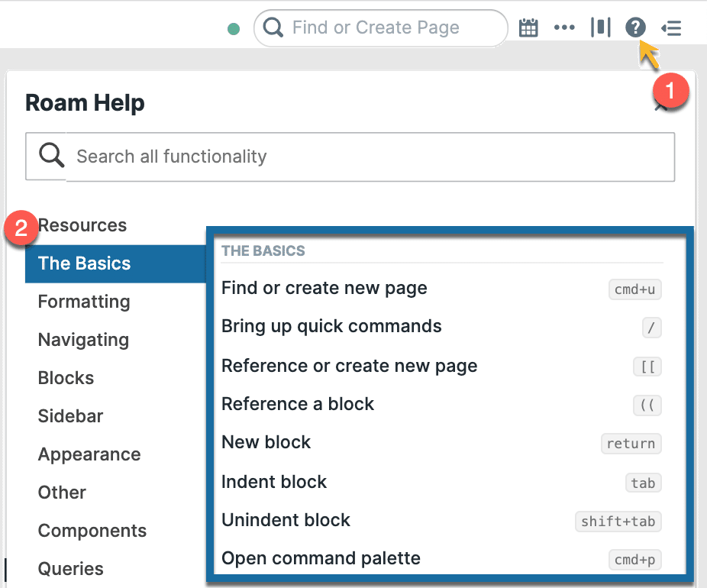
Task: Click the Find or create new page shortcut row
Action: (441, 289)
